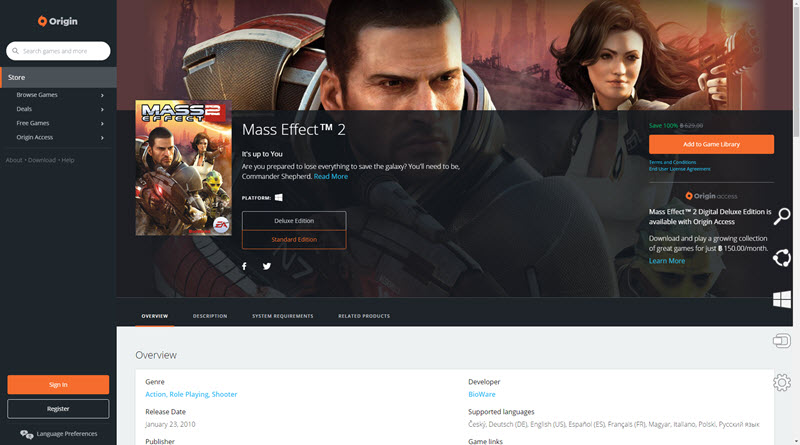Share the game on Twitter
This screenshot has width=800, height=445.
click(x=267, y=266)
